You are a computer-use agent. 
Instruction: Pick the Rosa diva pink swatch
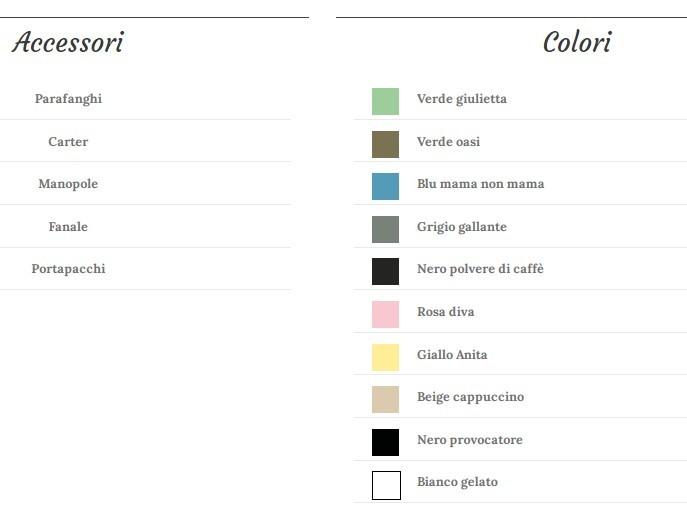click(x=385, y=314)
